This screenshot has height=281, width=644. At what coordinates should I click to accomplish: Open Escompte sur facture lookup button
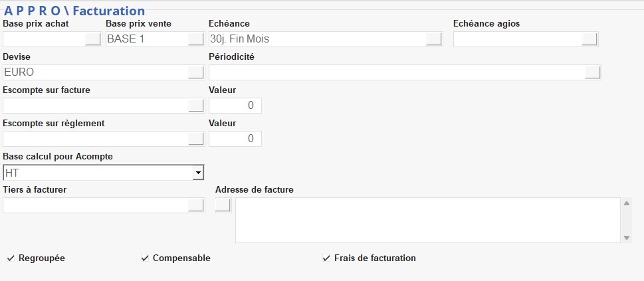pyautogui.click(x=195, y=105)
